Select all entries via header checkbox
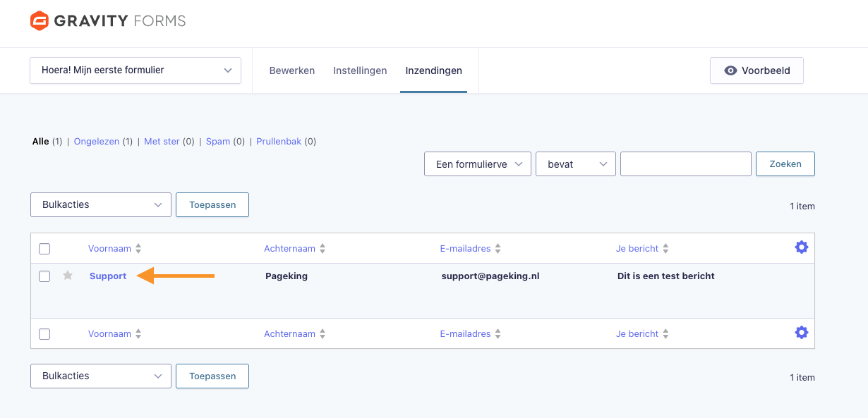The image size is (868, 418). 44,249
